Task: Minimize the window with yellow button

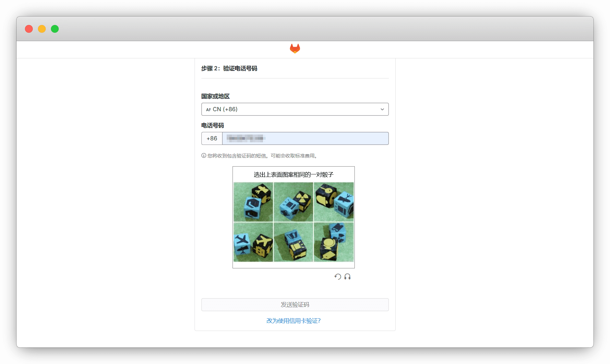Action: (x=42, y=29)
